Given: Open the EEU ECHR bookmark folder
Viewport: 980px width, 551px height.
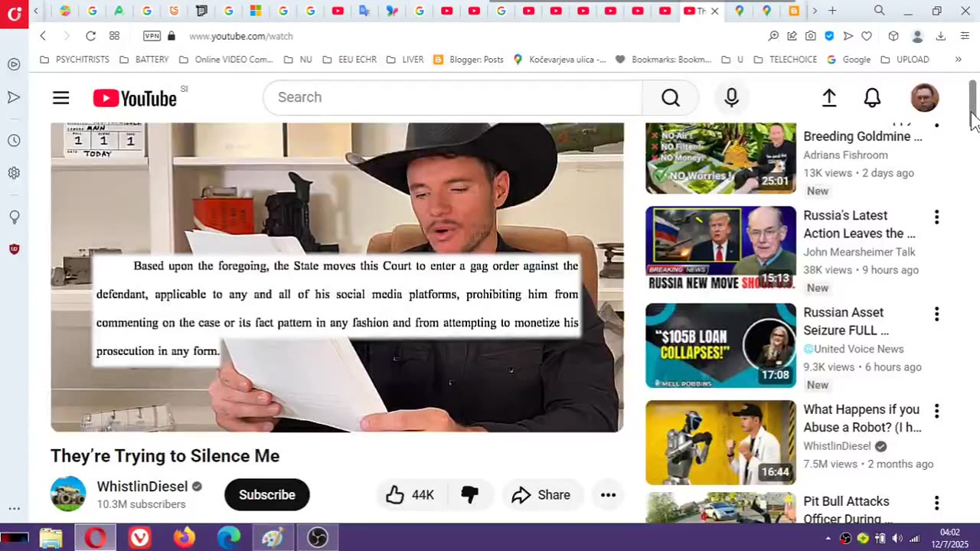Looking at the screenshot, I should pos(349,59).
